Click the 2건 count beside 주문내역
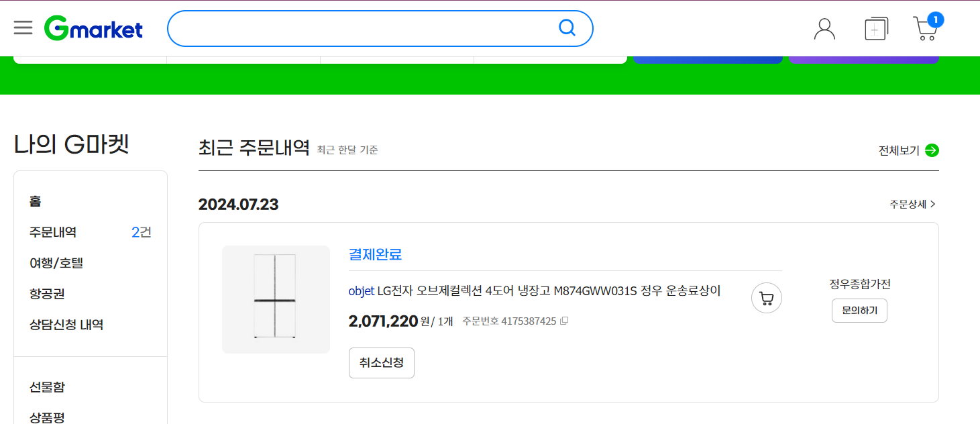Screen dimensions: 980x424 click(142, 232)
